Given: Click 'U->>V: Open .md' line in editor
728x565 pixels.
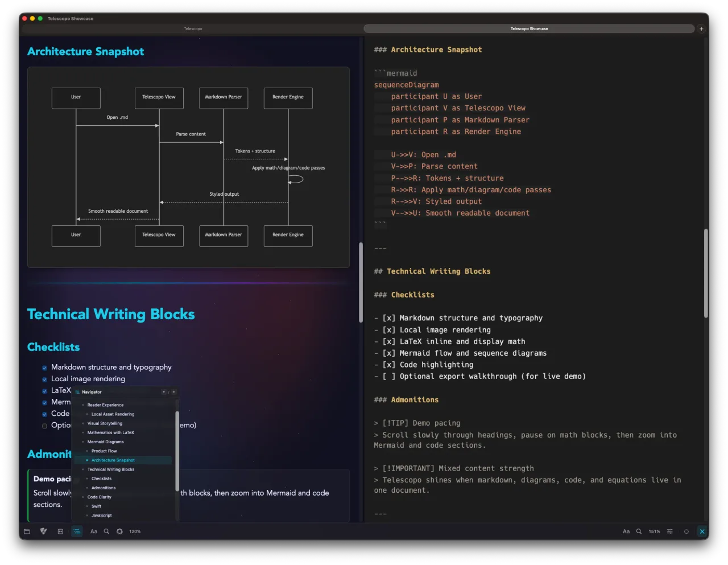Looking at the screenshot, I should [x=423, y=155].
